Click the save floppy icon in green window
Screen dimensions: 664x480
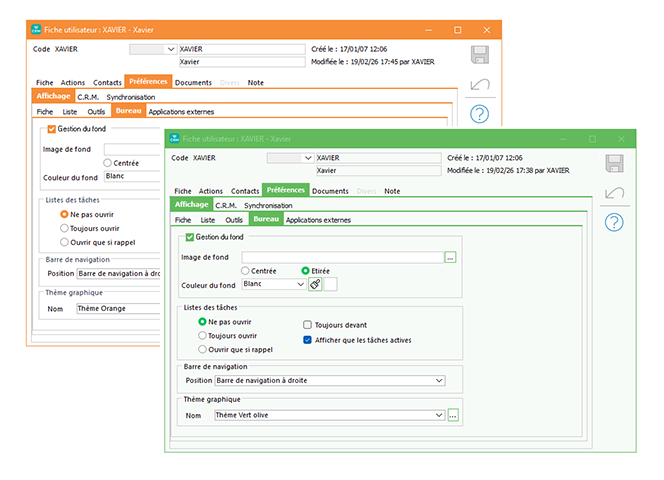click(x=614, y=164)
